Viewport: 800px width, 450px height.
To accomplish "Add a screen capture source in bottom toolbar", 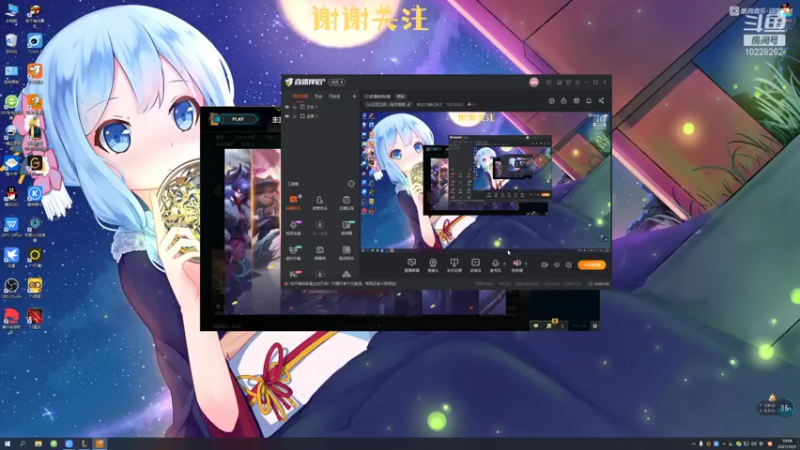I will [411, 264].
